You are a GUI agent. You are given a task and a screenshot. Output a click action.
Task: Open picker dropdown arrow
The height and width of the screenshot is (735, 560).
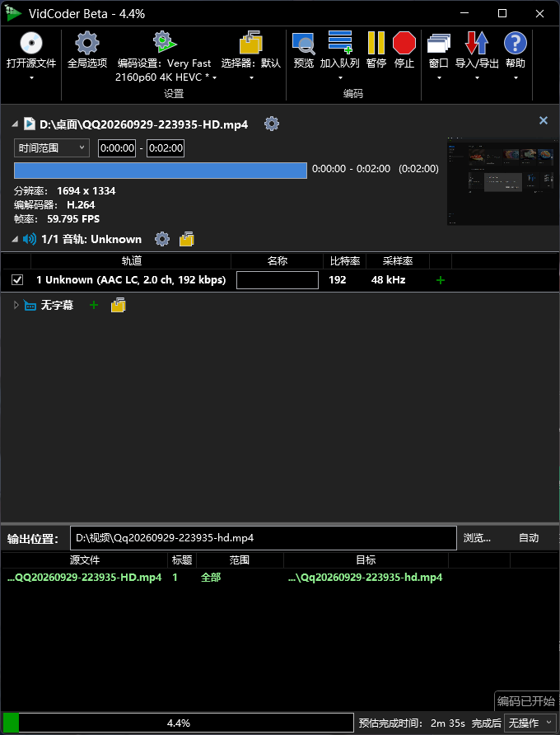(x=251, y=77)
